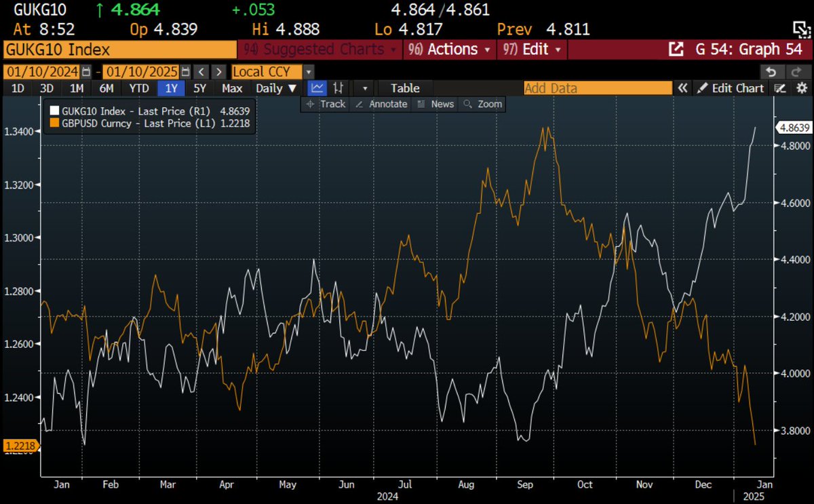This screenshot has width=814, height=504.
Task: Set range to 5Y
Action: [x=199, y=88]
